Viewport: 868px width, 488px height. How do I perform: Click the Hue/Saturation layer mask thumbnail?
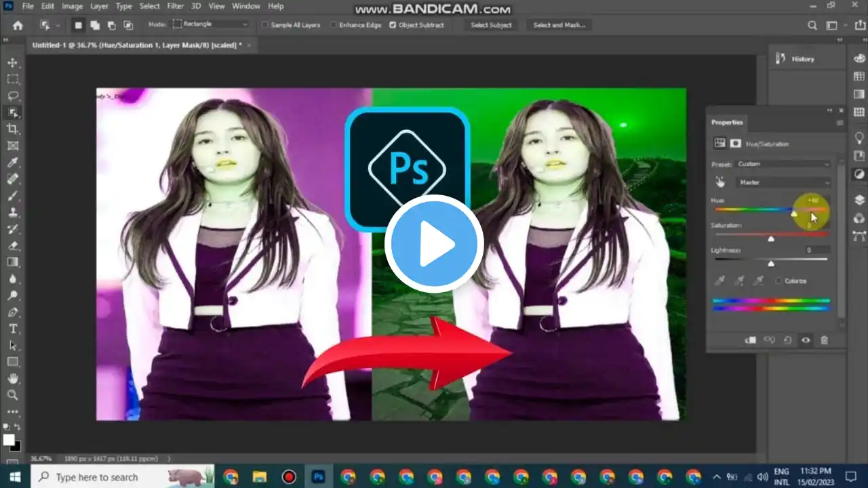[735, 143]
